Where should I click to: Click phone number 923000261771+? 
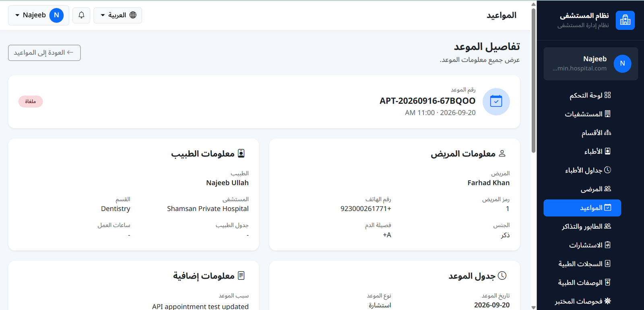pyautogui.click(x=366, y=209)
